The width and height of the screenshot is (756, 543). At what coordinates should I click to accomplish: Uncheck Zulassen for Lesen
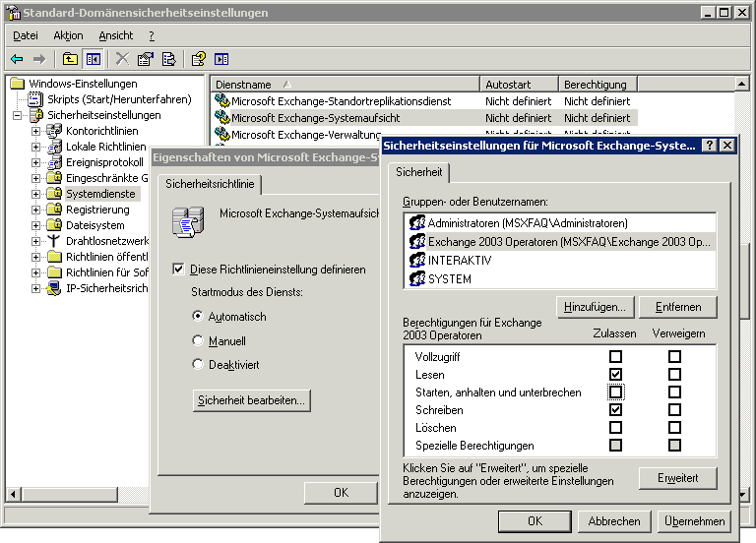coord(615,375)
